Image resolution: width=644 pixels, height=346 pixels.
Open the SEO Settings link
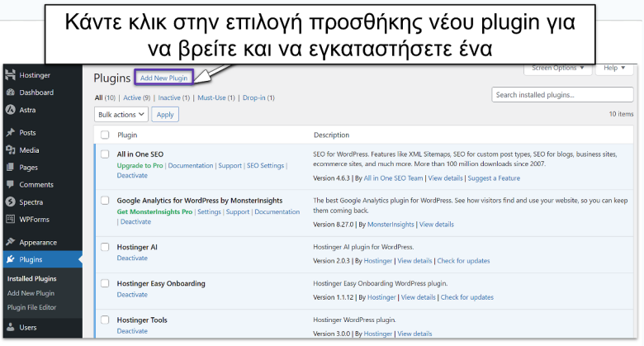tap(265, 166)
